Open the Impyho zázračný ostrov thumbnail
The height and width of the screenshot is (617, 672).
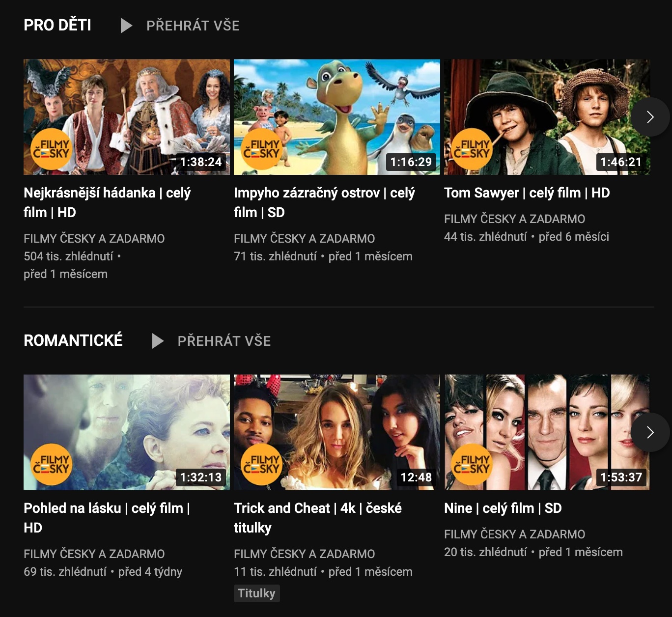click(x=337, y=117)
